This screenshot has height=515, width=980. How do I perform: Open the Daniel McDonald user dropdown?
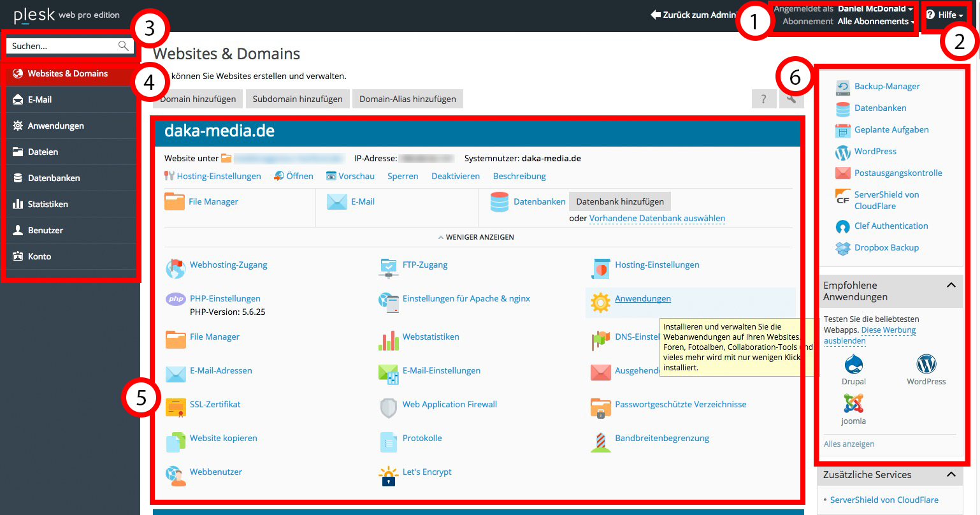point(876,9)
